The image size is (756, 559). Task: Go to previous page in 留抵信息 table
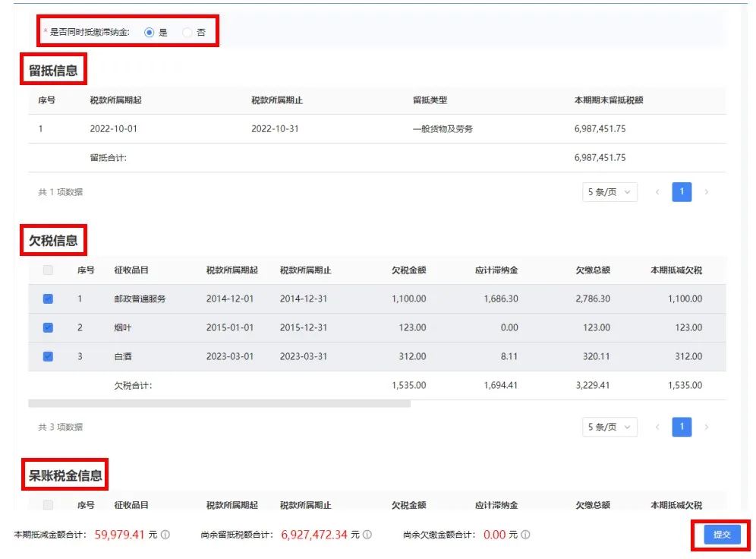(x=657, y=192)
